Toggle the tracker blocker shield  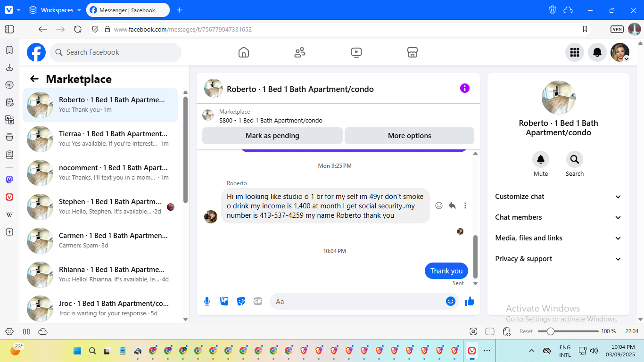95,29
